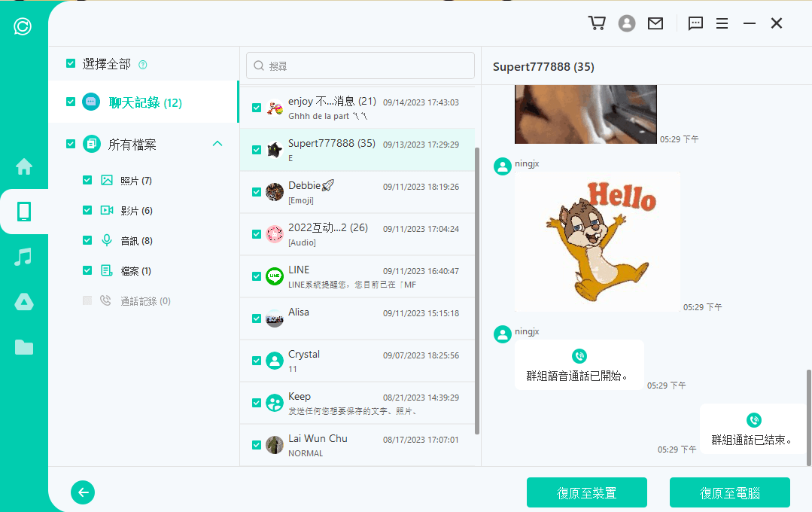
Task: Uncheck the Debbie conversation checkbox
Action: pos(257,192)
